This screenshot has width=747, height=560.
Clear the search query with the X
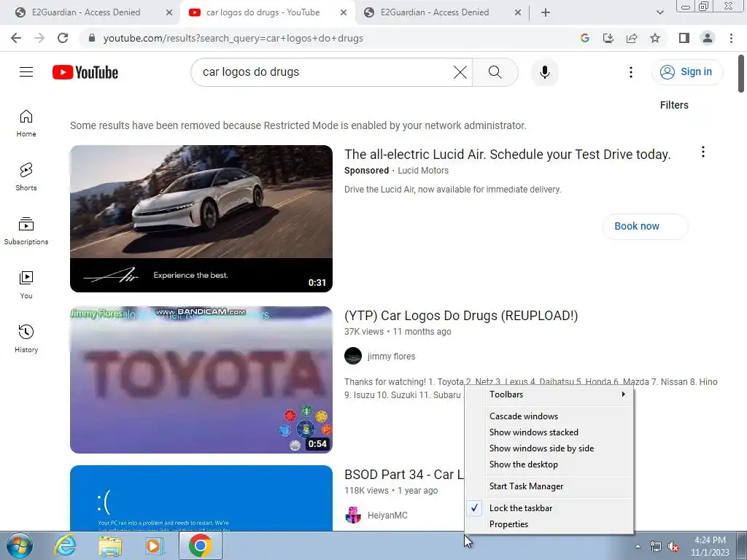(x=460, y=72)
